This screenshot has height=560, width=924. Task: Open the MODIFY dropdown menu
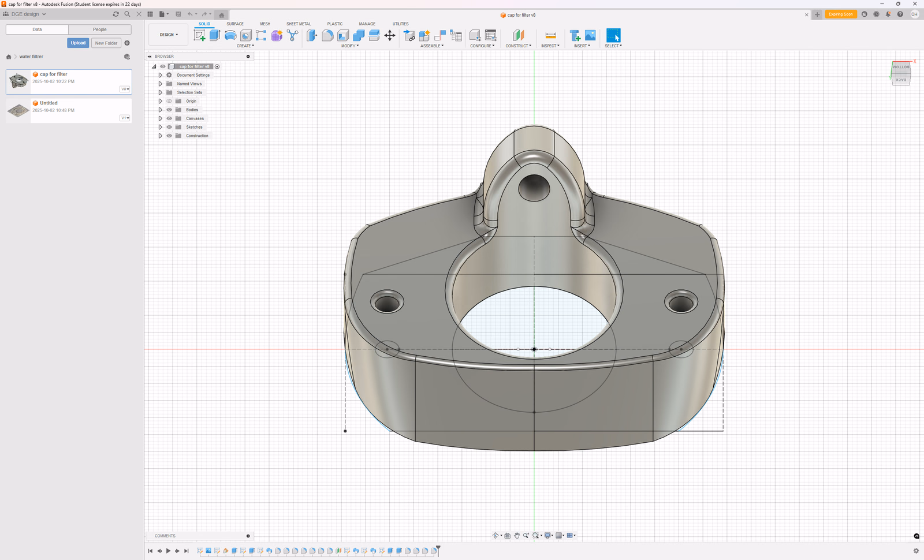click(350, 46)
